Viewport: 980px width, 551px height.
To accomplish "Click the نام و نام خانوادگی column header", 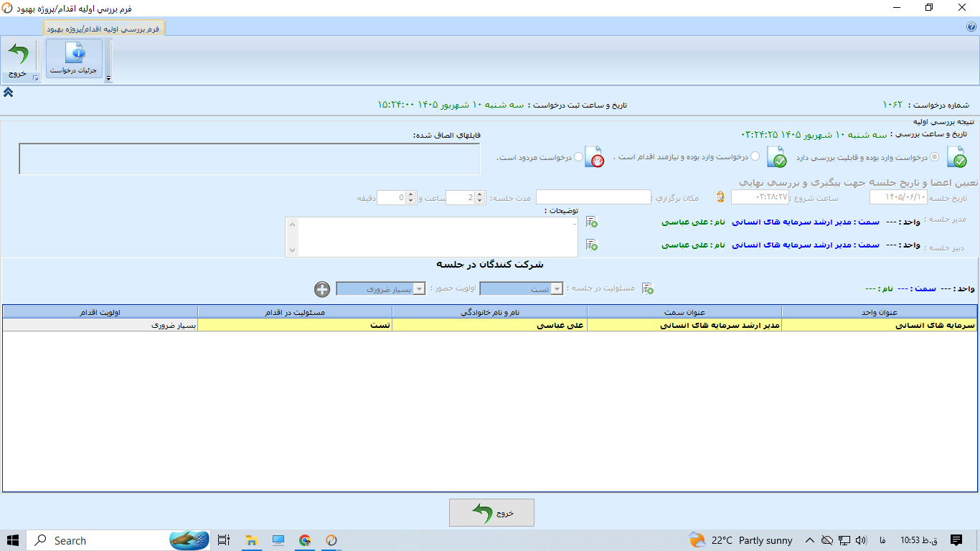I will click(490, 312).
